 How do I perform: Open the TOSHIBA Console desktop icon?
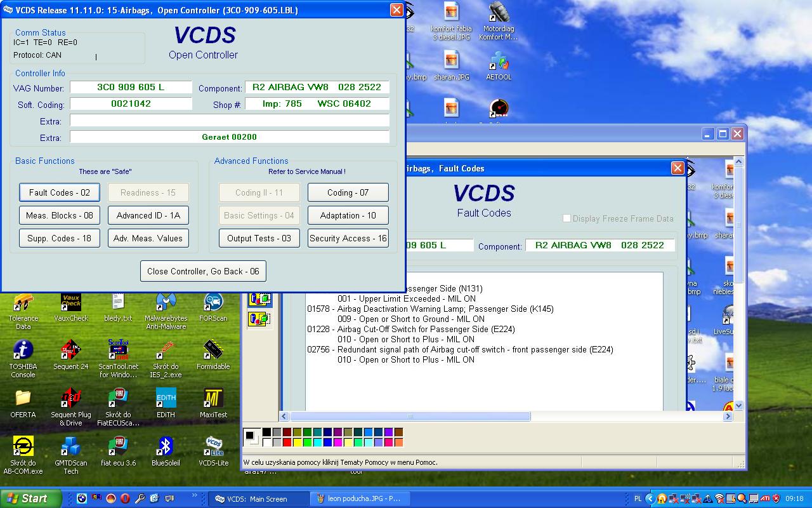23,359
